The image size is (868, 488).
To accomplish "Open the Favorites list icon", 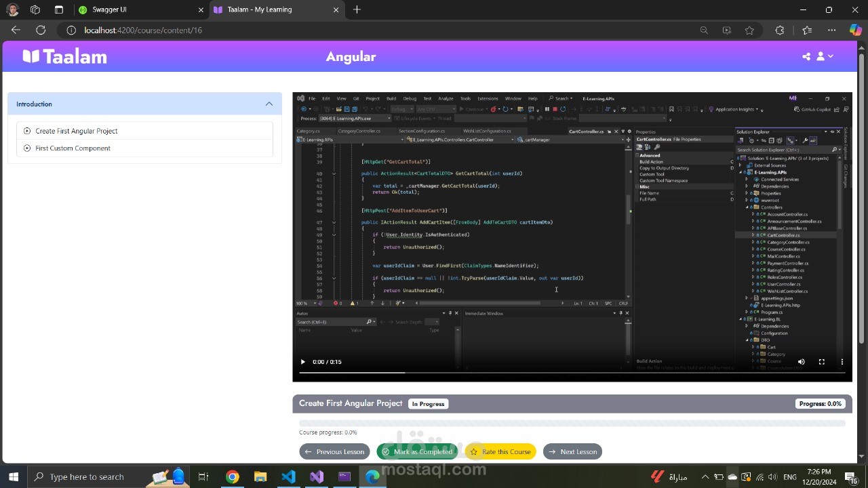I will pos(806,30).
